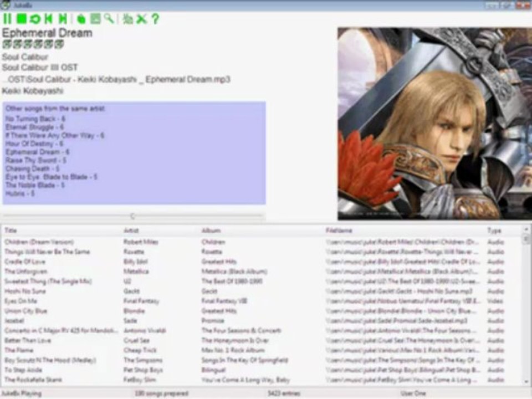532x399 pixels.
Task: Set rating with the third note icon
Action: pos(28,44)
